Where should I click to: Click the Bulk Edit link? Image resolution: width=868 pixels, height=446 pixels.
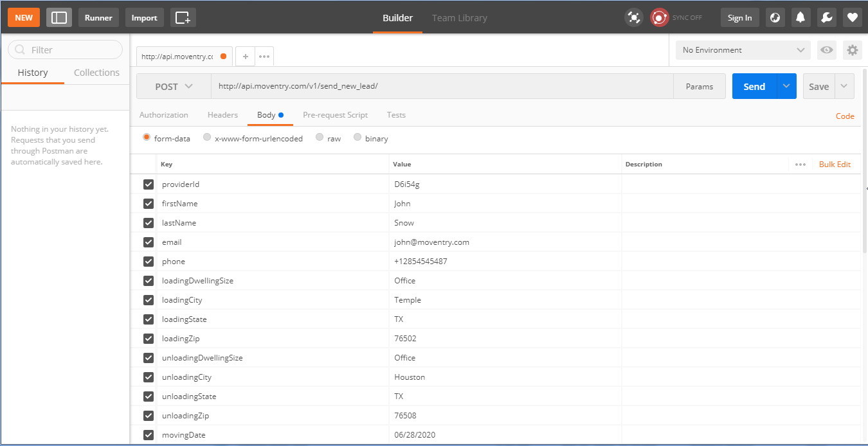point(835,164)
